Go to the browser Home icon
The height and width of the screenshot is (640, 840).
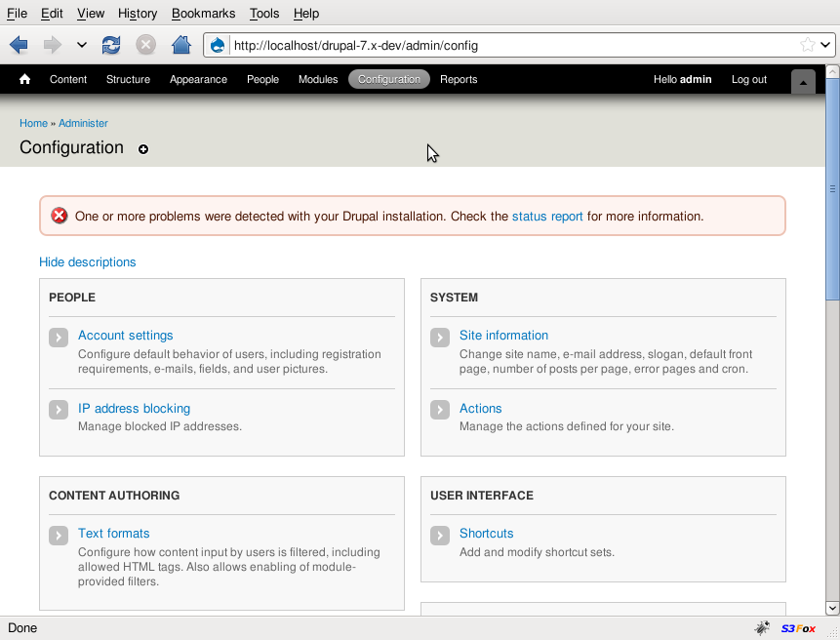[x=180, y=45]
